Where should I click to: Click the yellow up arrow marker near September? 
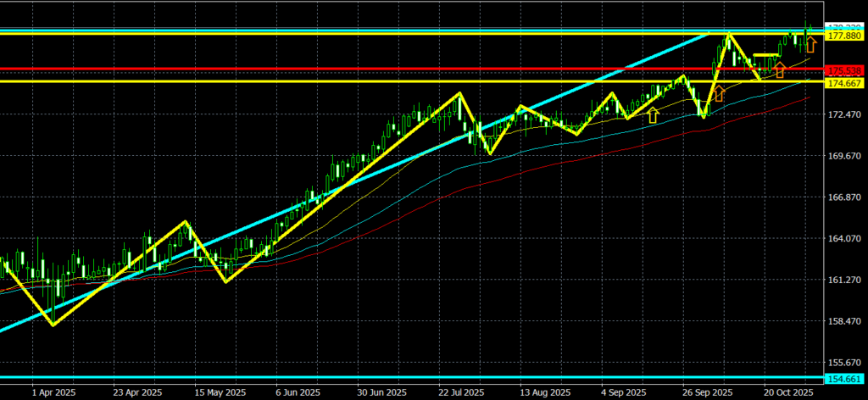tap(653, 115)
